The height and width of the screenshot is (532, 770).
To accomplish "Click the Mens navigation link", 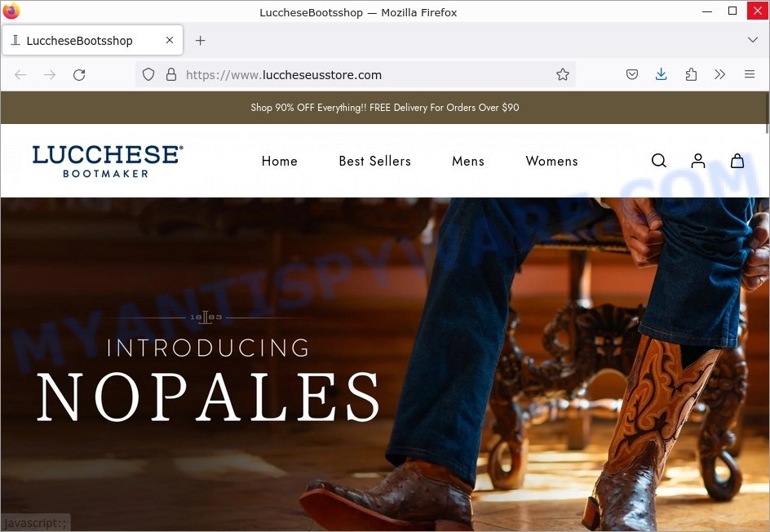I will [468, 161].
